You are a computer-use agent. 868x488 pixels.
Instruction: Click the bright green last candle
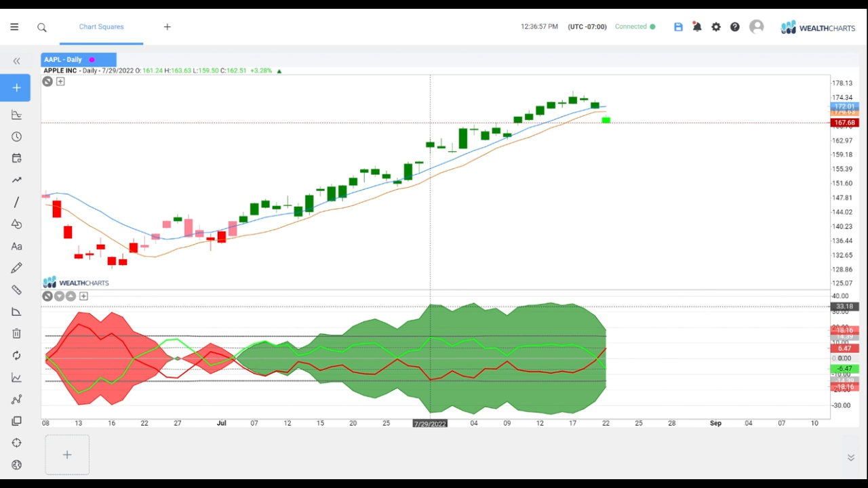tap(606, 120)
